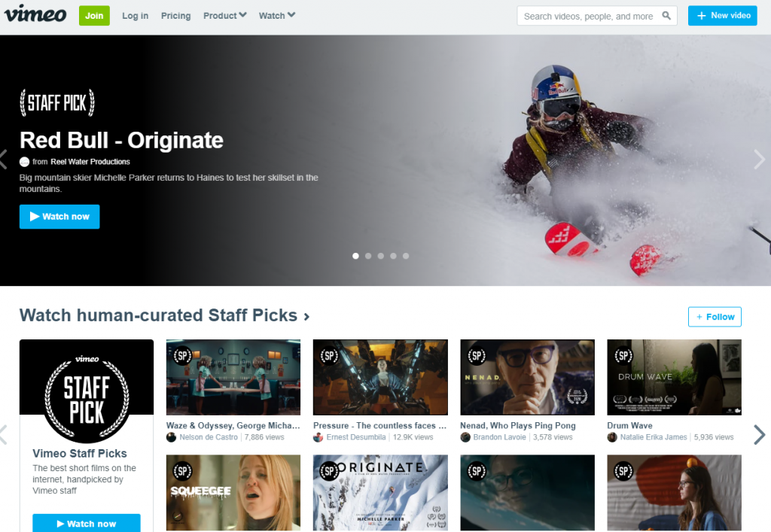771x532 pixels.
Task: Click the New video button
Action: click(x=722, y=16)
